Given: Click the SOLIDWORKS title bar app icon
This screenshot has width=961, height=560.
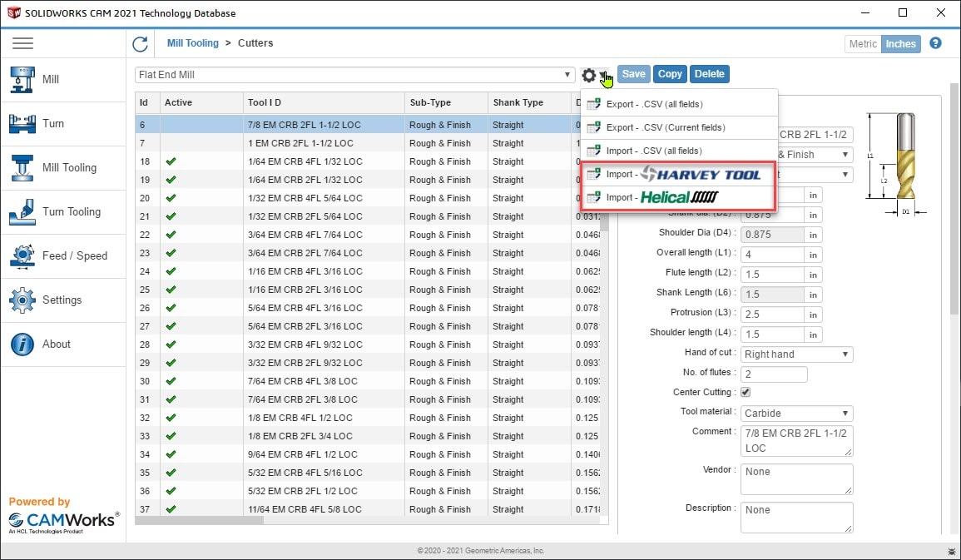Looking at the screenshot, I should (13, 12).
